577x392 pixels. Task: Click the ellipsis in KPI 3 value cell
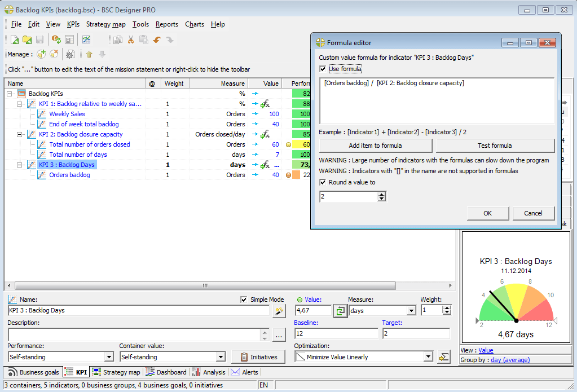click(277, 165)
